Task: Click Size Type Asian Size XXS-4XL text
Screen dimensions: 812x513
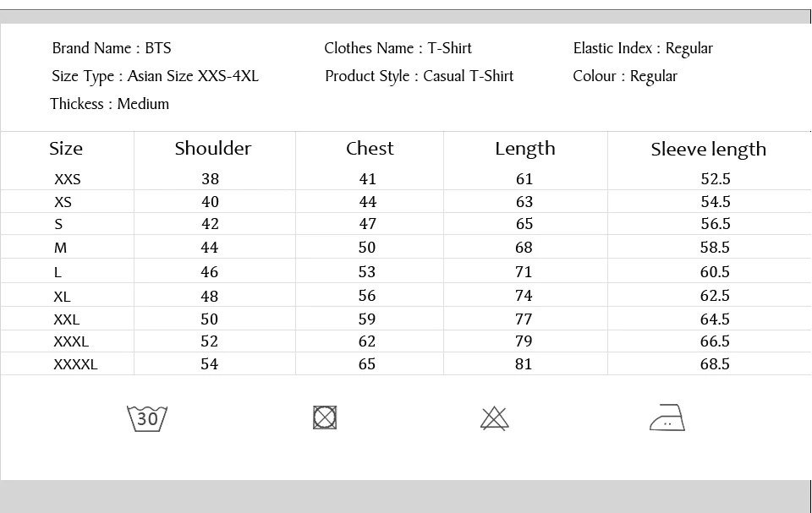Action: point(155,76)
